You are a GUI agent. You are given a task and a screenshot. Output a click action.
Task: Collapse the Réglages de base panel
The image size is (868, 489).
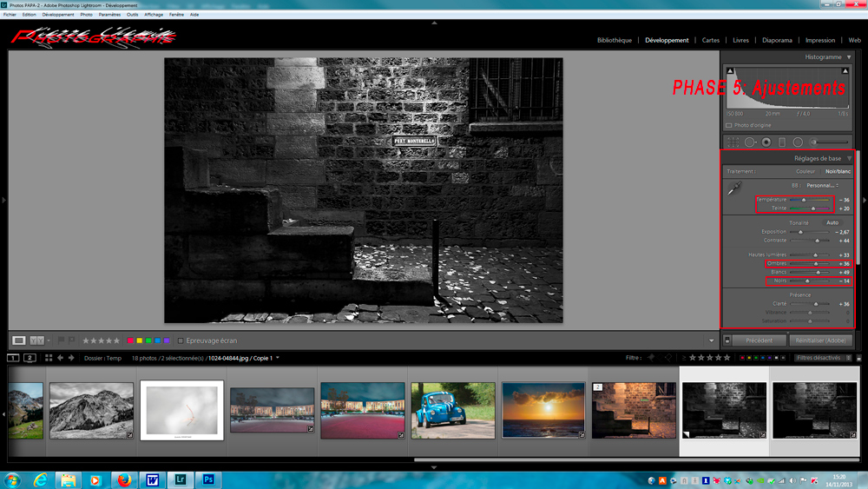[x=849, y=159]
